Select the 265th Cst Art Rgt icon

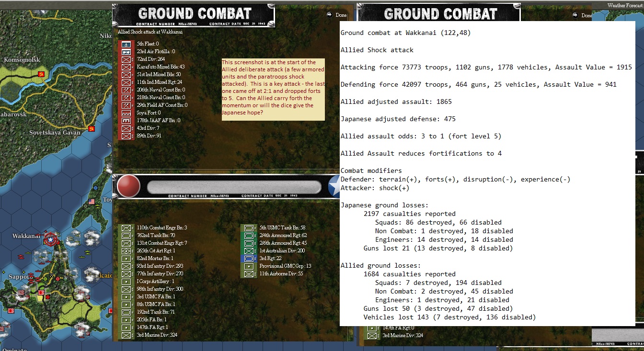click(x=126, y=251)
